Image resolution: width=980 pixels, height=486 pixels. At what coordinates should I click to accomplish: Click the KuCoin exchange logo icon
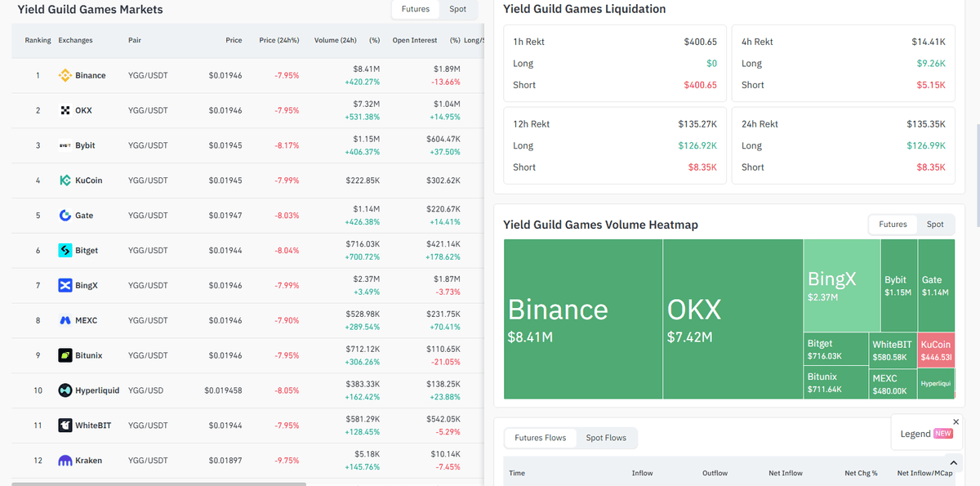click(65, 181)
